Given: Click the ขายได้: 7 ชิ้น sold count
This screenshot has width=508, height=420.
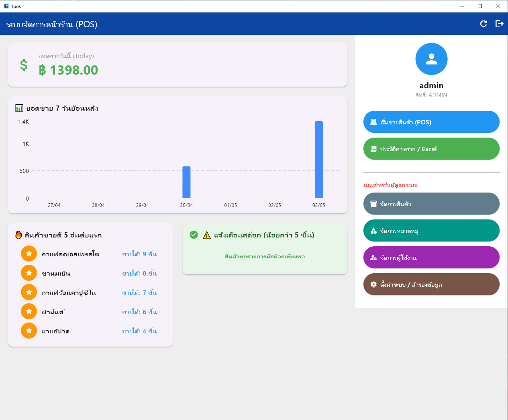Looking at the screenshot, I should [x=139, y=292].
